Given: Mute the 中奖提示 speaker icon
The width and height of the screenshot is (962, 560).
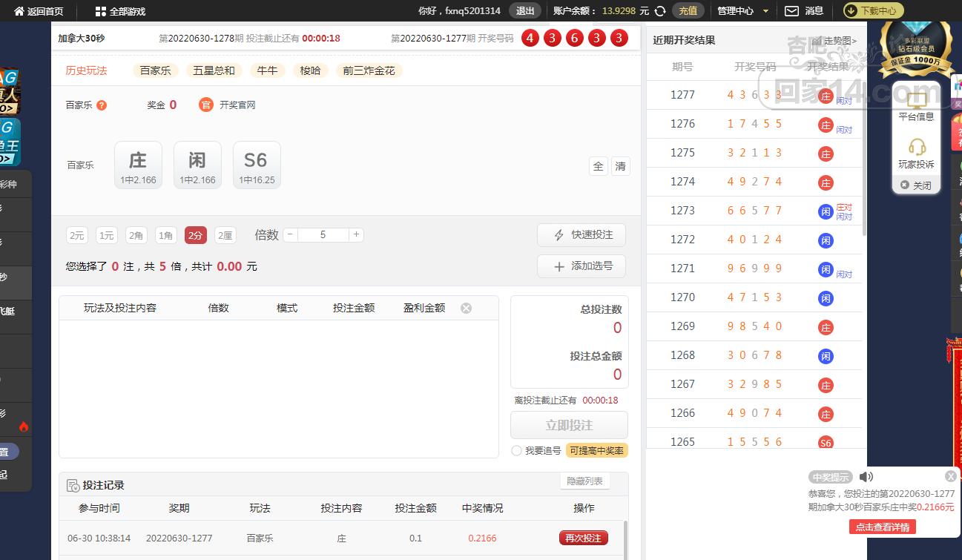Looking at the screenshot, I should (866, 477).
